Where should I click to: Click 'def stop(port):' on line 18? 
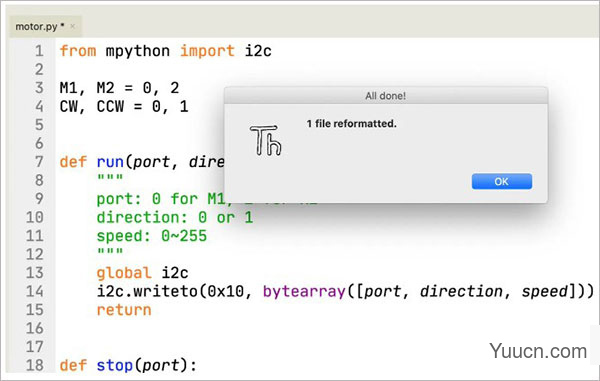[128, 365]
